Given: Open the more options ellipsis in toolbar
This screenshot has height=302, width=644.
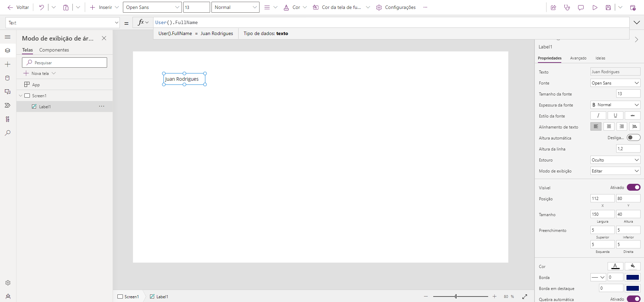Looking at the screenshot, I should 425,7.
